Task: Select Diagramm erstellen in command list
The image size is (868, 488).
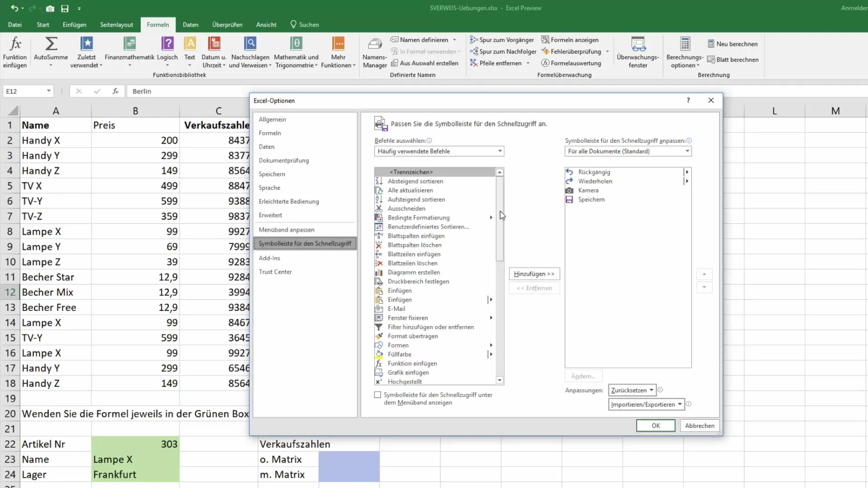Action: coord(435,272)
